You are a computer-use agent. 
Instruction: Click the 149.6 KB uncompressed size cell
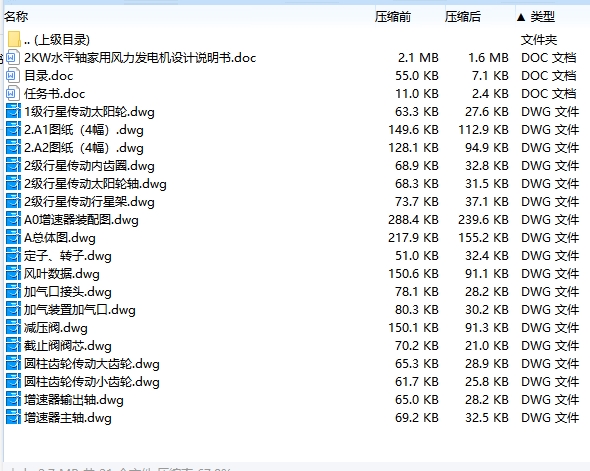point(414,130)
